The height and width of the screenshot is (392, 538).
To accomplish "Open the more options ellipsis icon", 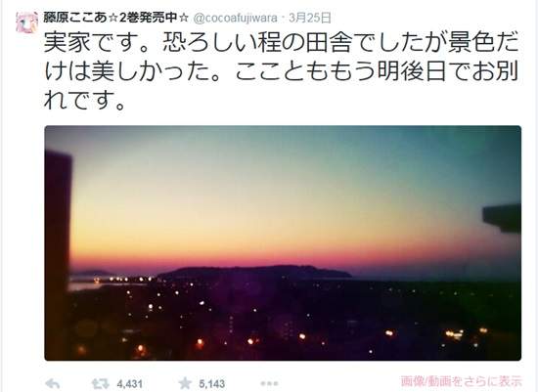I will pos(269,383).
